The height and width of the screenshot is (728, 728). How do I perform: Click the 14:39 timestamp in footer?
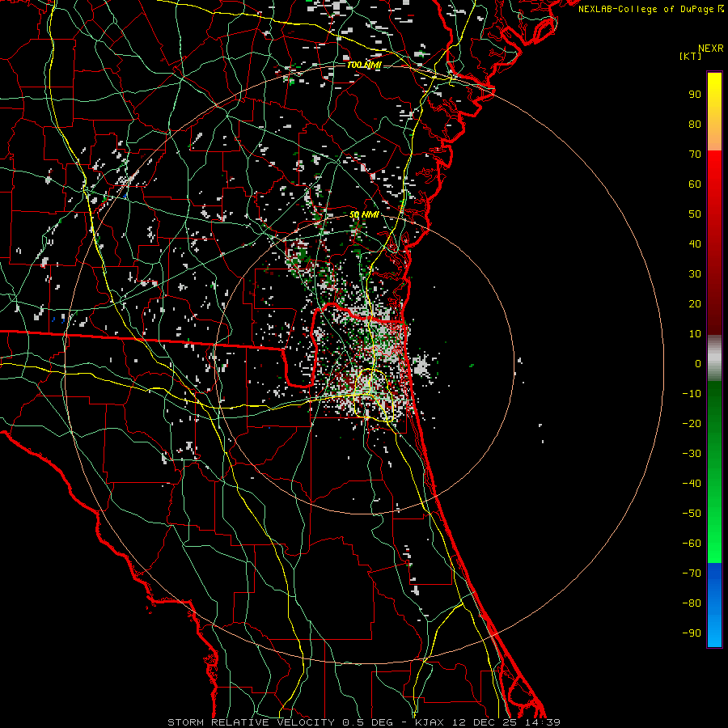(543, 722)
